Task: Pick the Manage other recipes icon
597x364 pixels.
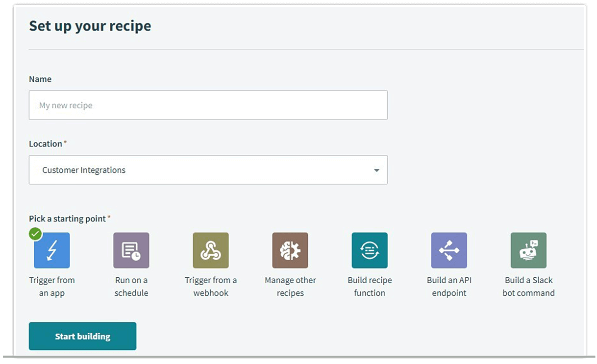Action: pos(290,250)
